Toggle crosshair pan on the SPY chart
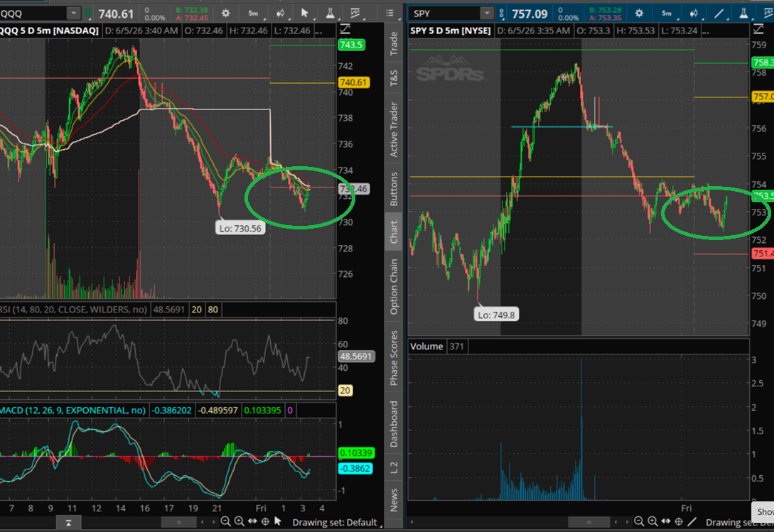This screenshot has width=774, height=532. tap(679, 521)
